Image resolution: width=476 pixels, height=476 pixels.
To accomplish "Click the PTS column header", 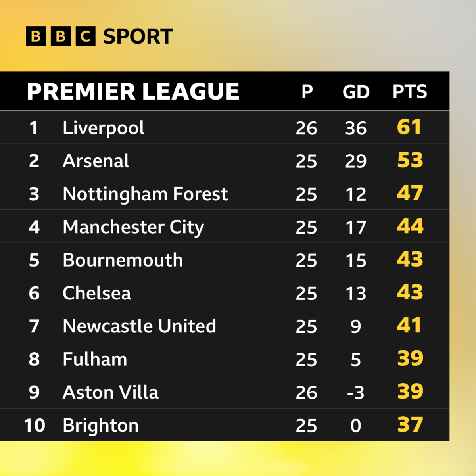I will [410, 92].
